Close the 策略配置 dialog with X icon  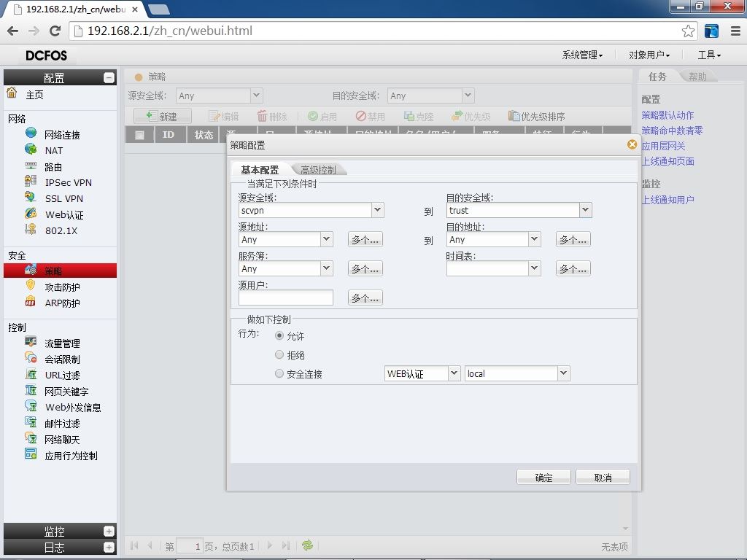tap(632, 144)
